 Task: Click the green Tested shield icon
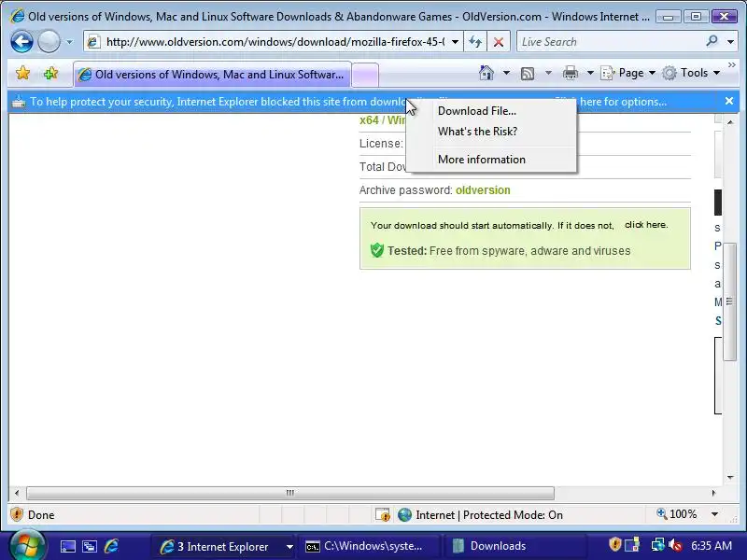tap(377, 250)
